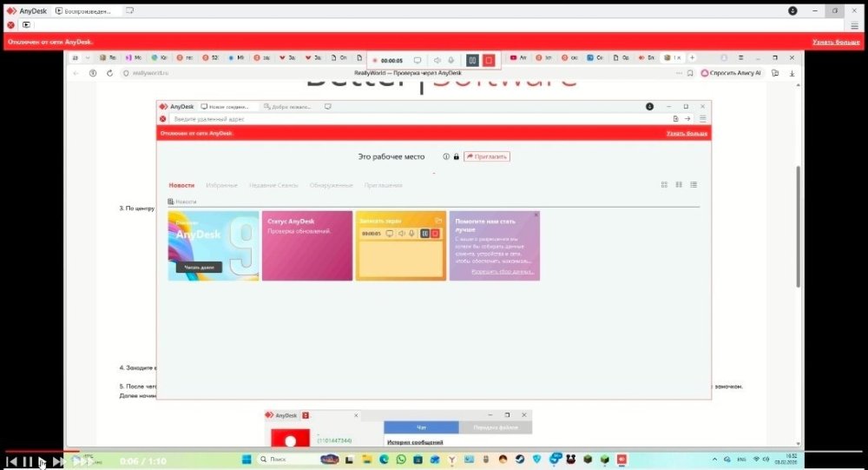The image size is (868, 470).
Task: Select the Приглашения tab
Action: pos(383,185)
